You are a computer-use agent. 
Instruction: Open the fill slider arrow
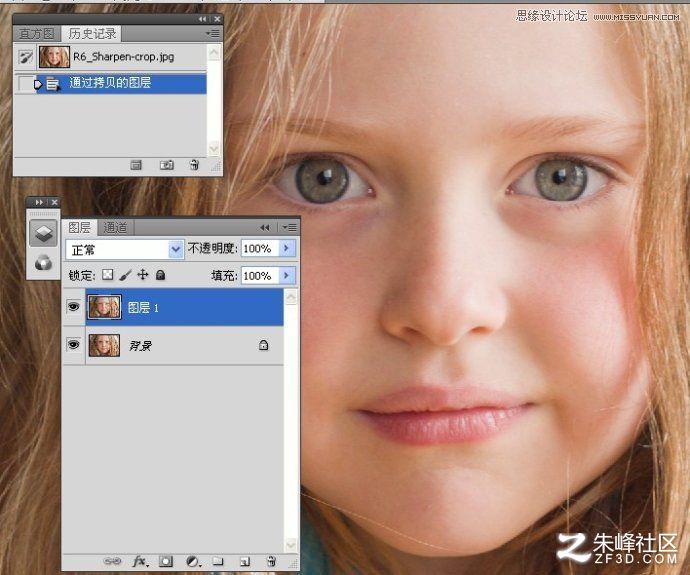287,276
